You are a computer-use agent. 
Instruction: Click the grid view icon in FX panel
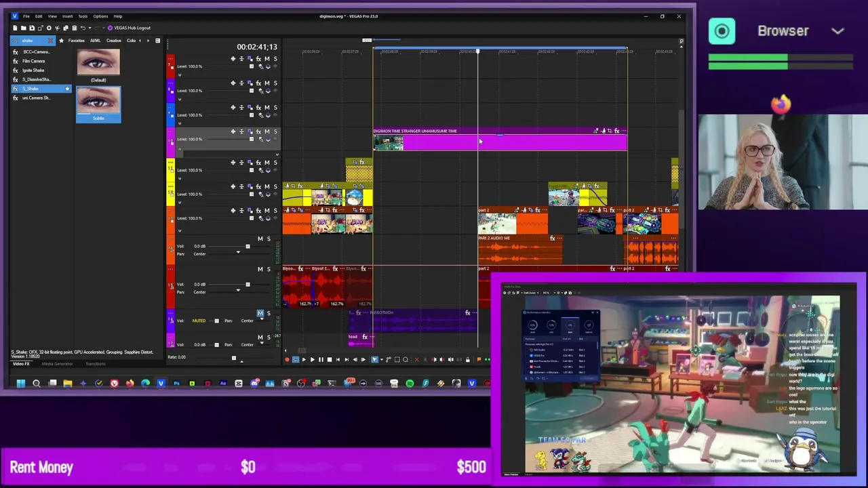coord(157,41)
